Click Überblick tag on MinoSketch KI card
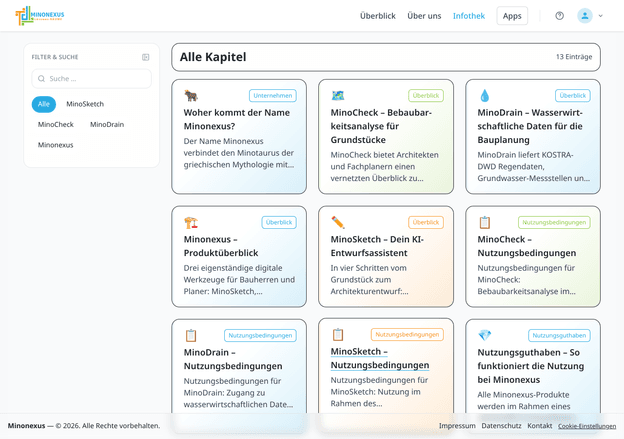The width and height of the screenshot is (624, 439). tap(426, 222)
